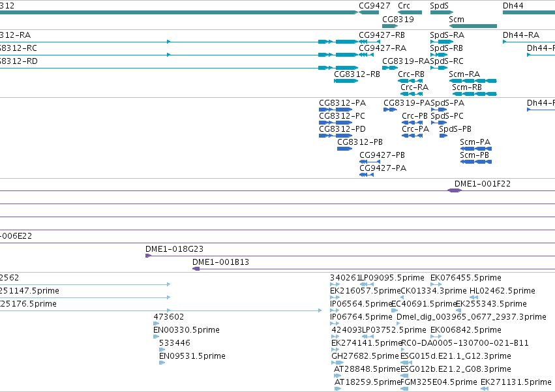Image resolution: width=555 pixels, height=392 pixels.
Task: Select the DME1-001B13 clone label
Action: coord(220,262)
